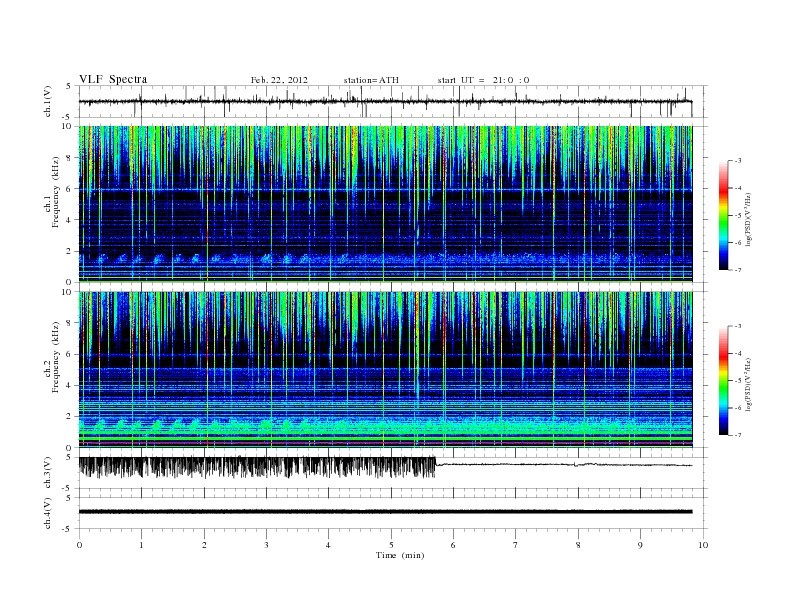Image resolution: width=792 pixels, height=612 pixels.
Task: Click the ch.3 voltage waveform trace
Action: [x=385, y=467]
